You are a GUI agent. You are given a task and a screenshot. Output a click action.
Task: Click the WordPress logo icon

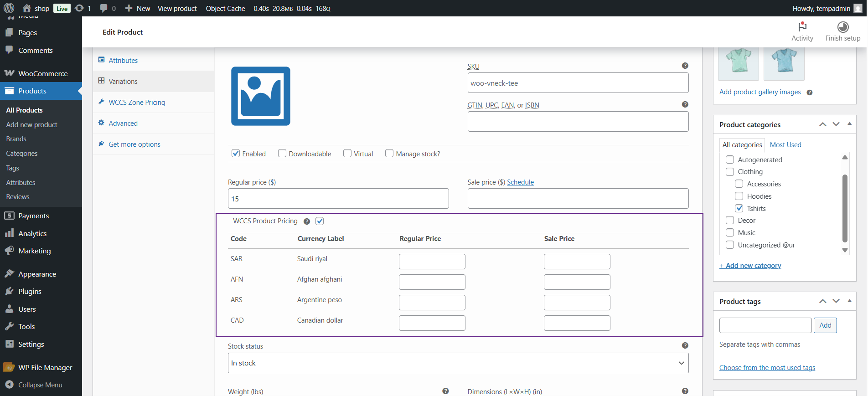pos(9,8)
